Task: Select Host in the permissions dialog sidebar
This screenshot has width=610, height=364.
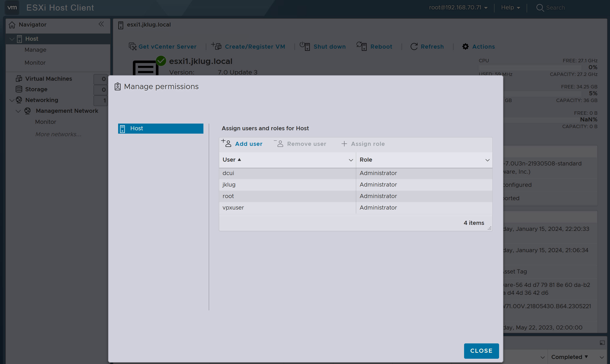Action: point(161,128)
